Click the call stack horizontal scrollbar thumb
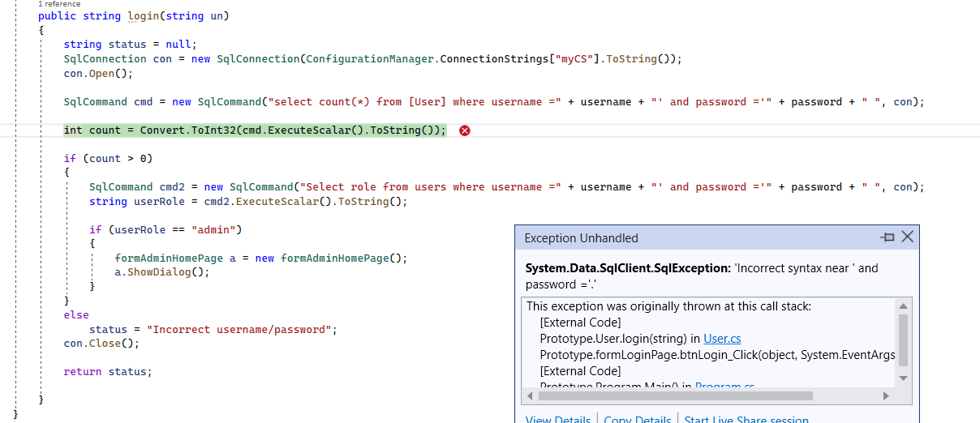980x423 pixels. [x=675, y=396]
